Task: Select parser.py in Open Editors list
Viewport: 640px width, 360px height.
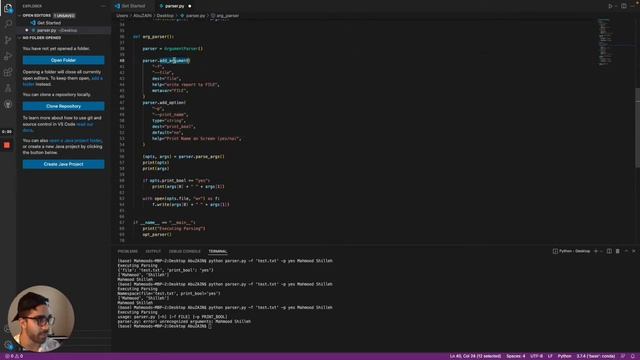Action: 56,30
